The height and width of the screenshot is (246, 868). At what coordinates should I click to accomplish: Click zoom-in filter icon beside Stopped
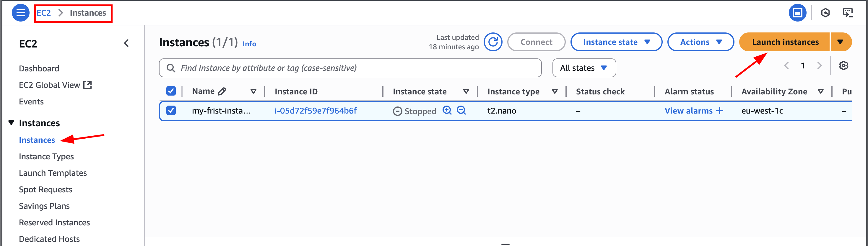click(447, 110)
